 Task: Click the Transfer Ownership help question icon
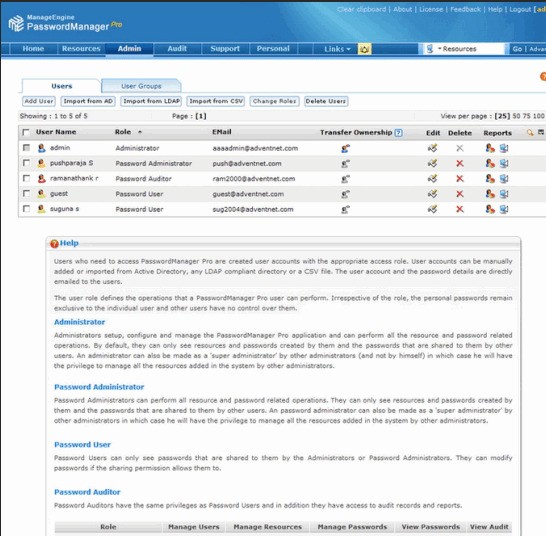[399, 133]
